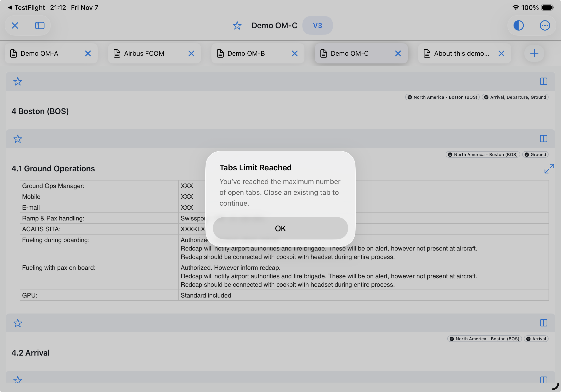Go back to TestFlight app

click(26, 8)
